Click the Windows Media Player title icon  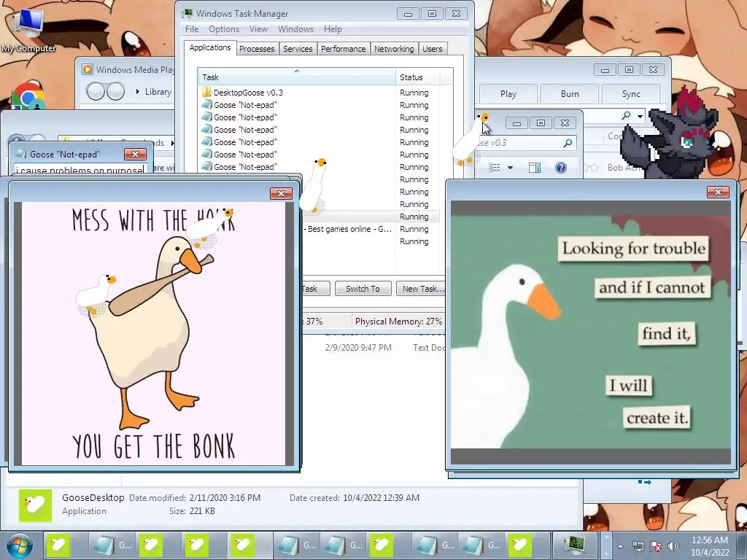(88, 69)
